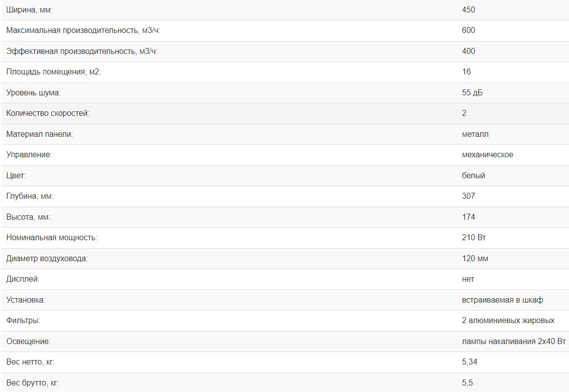The image size is (569, 392).
Task: Click the "Фильтры:" row label
Action: (23, 321)
